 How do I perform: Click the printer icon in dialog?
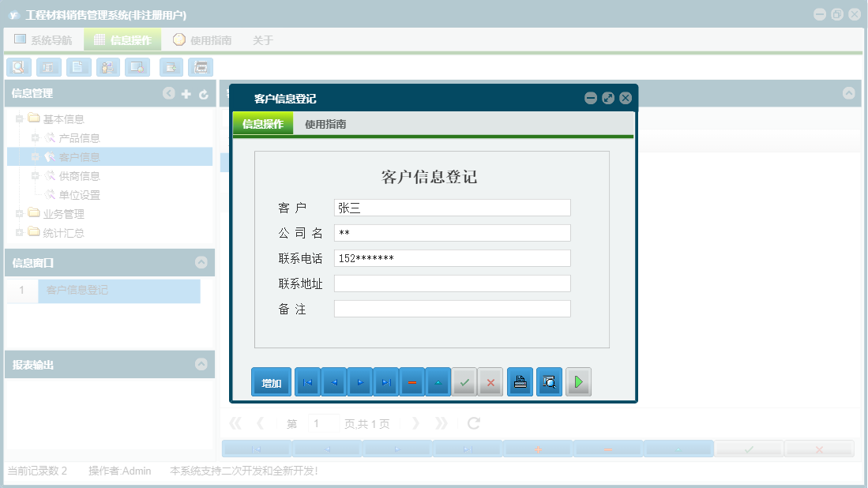(x=520, y=381)
